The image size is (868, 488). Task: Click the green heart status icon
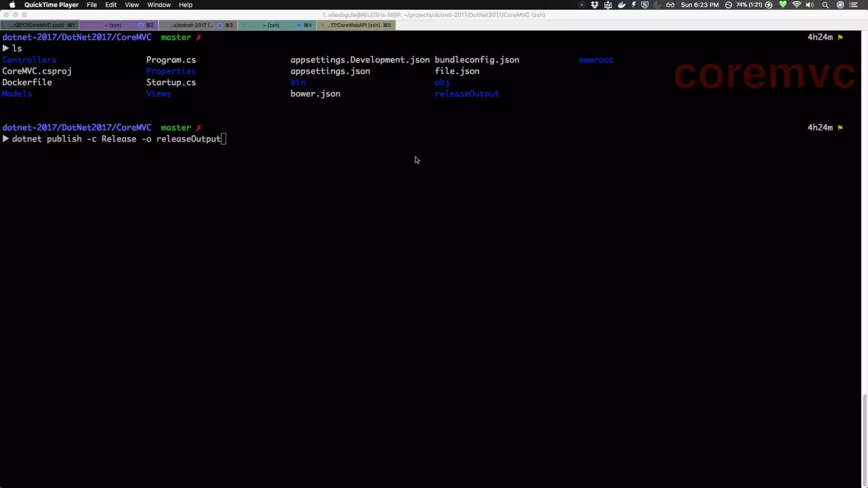783,5
